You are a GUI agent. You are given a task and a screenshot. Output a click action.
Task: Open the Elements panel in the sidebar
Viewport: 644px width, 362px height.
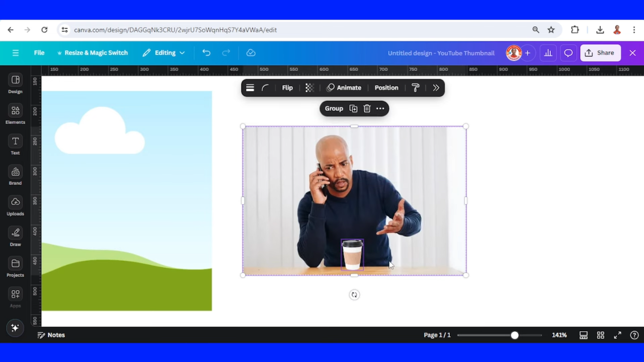[x=15, y=114]
